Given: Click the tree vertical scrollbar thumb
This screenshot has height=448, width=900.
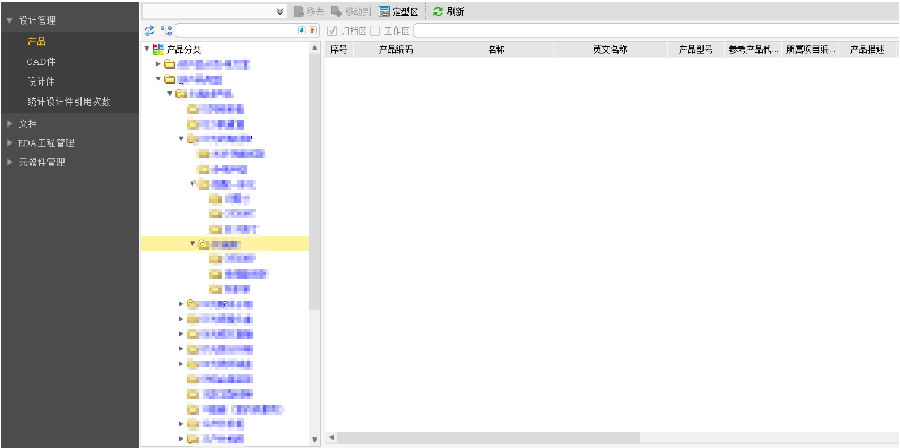Looking at the screenshot, I should coord(315,182).
